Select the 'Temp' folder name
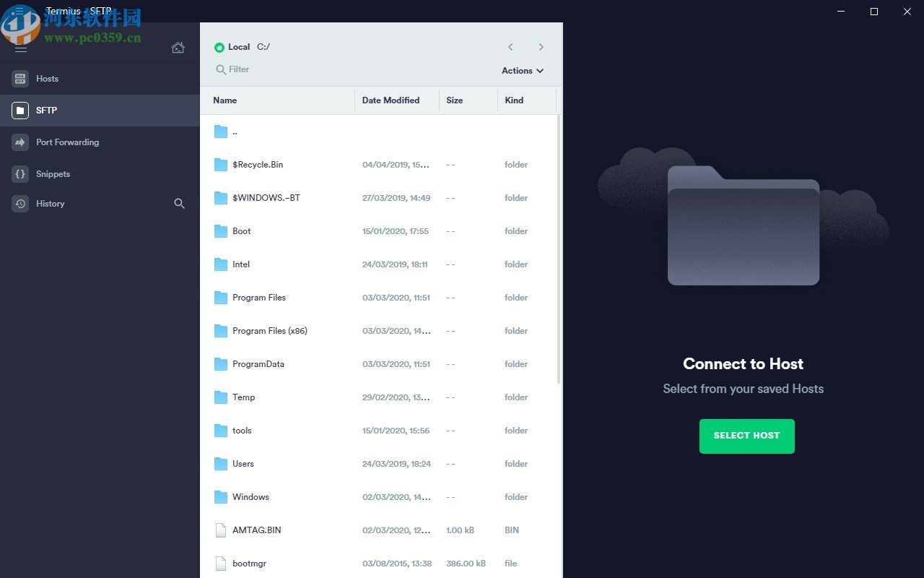The width and height of the screenshot is (924, 578). (x=244, y=397)
